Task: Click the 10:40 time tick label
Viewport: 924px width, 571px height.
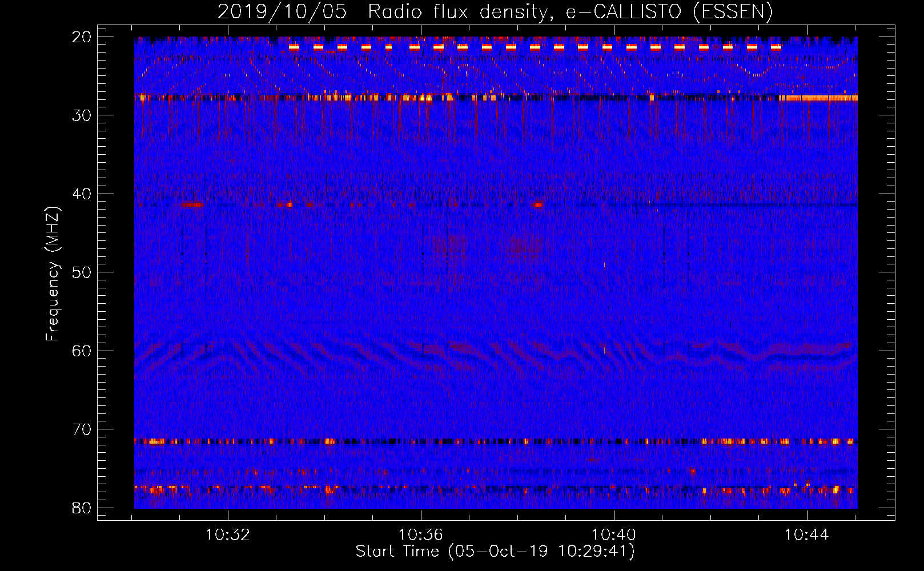Action: 614,535
